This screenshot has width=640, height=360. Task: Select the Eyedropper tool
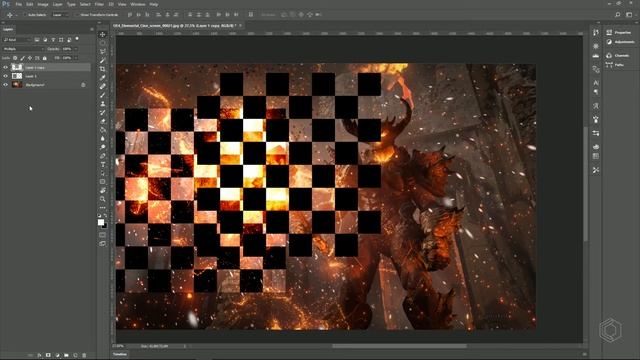click(x=102, y=78)
